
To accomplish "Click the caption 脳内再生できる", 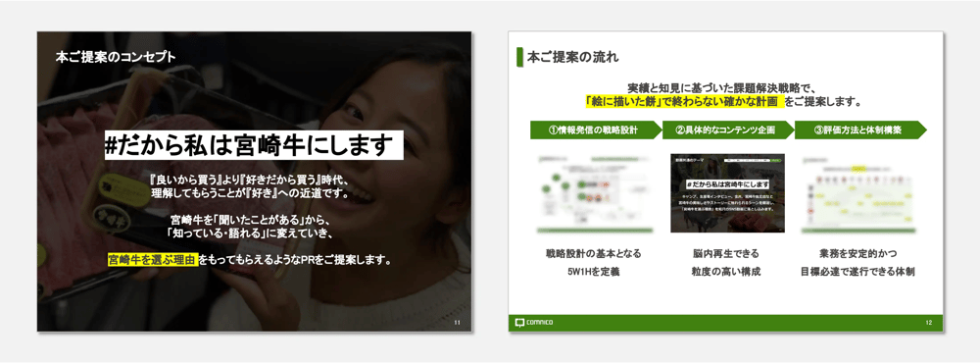I will (725, 254).
